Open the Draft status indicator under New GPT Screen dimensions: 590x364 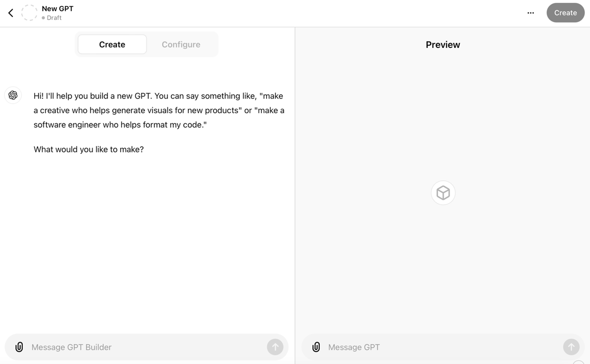(54, 18)
